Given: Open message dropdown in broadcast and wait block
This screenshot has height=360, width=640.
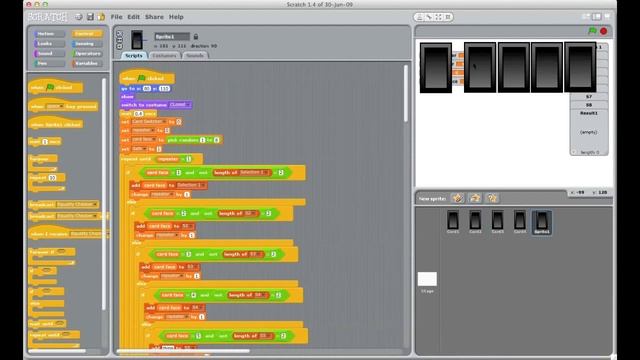Looking at the screenshot, I should (77, 216).
